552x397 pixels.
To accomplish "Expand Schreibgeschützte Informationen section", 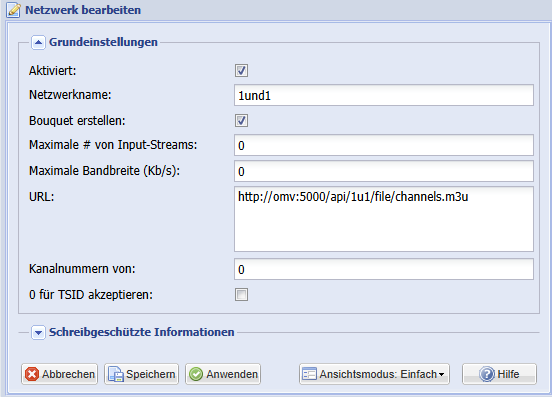I will (38, 332).
